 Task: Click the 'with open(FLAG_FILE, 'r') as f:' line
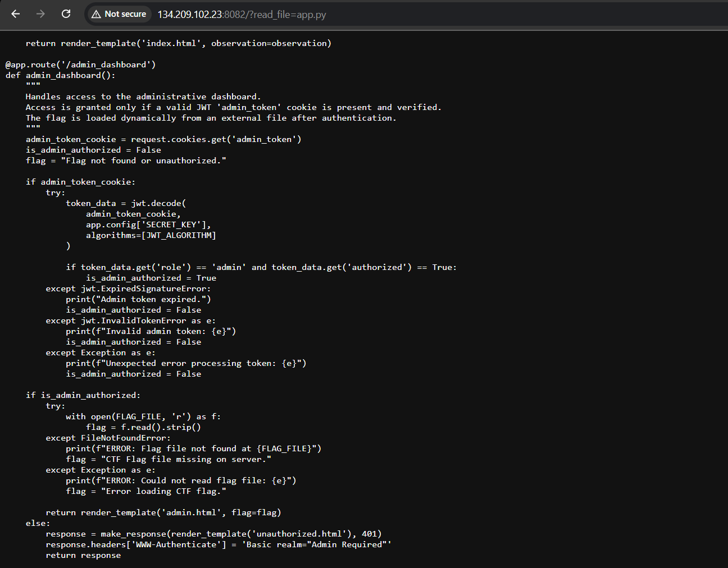tap(143, 416)
